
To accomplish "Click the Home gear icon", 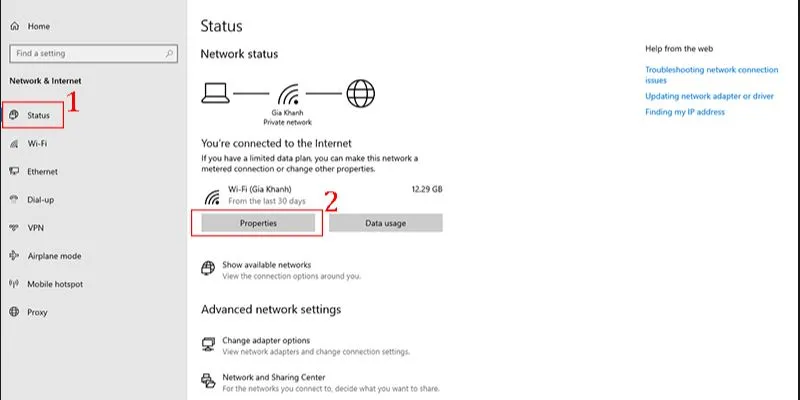I will [x=15, y=26].
